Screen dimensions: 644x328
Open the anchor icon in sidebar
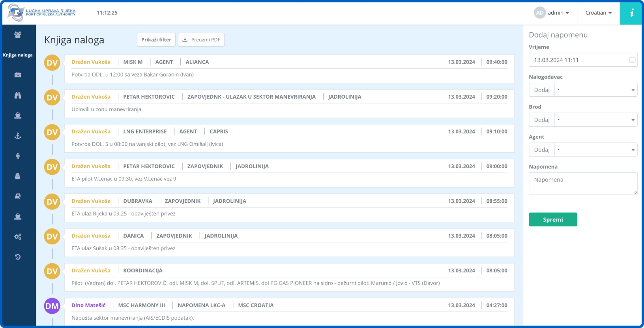[x=18, y=136]
